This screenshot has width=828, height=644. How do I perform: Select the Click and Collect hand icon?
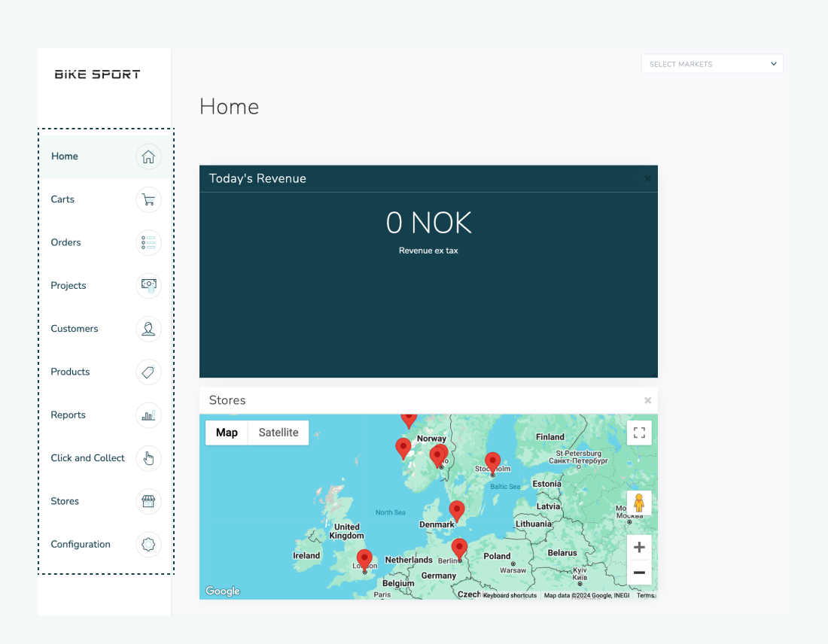148,458
